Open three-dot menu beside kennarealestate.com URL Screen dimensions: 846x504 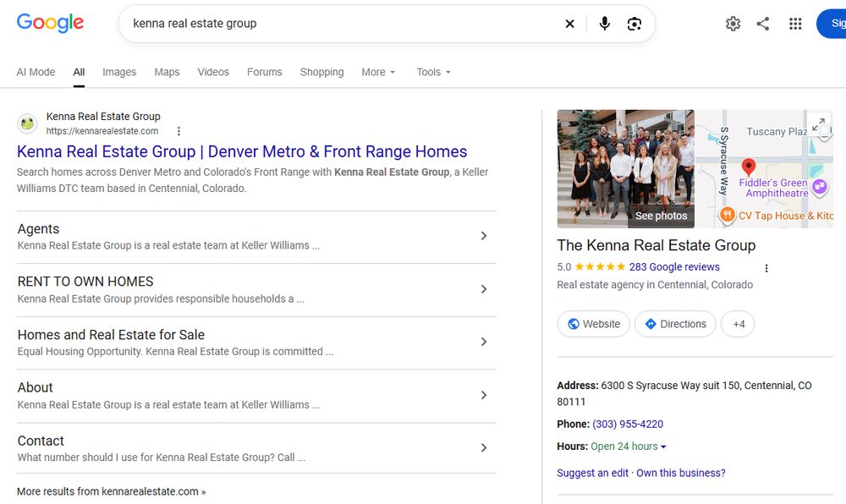(x=179, y=131)
